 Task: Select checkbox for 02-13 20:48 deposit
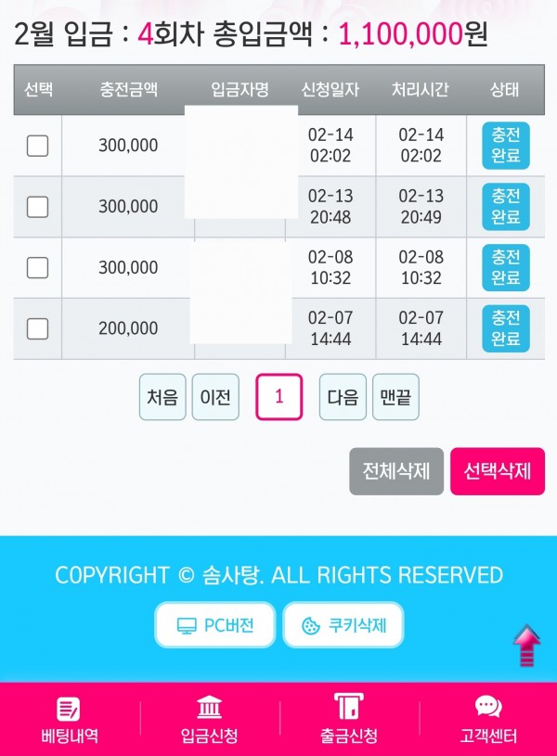[x=37, y=207]
